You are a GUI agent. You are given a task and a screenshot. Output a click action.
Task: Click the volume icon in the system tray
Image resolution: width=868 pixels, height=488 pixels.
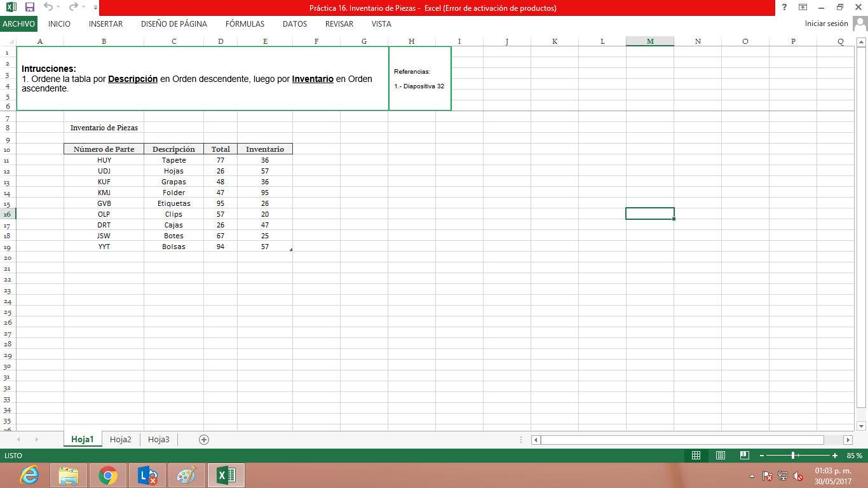tap(799, 475)
